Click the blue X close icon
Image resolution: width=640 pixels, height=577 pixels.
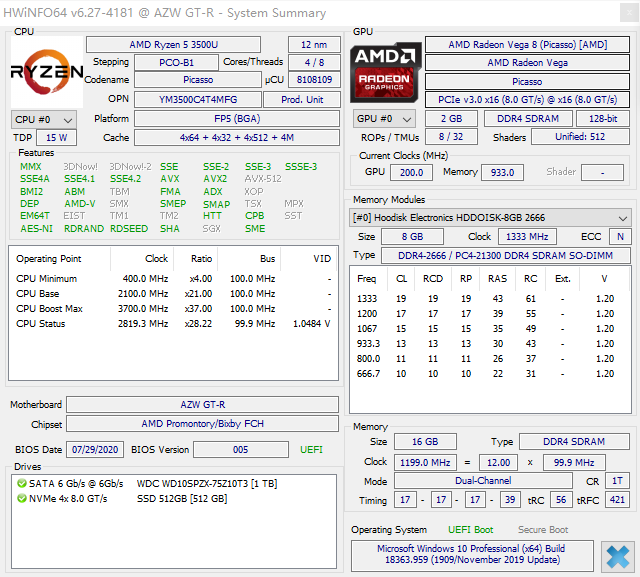[618, 557]
